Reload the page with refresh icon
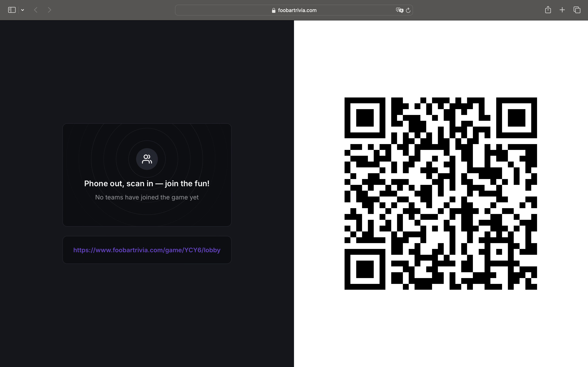Screen dimensions: 588x367 pos(408,10)
